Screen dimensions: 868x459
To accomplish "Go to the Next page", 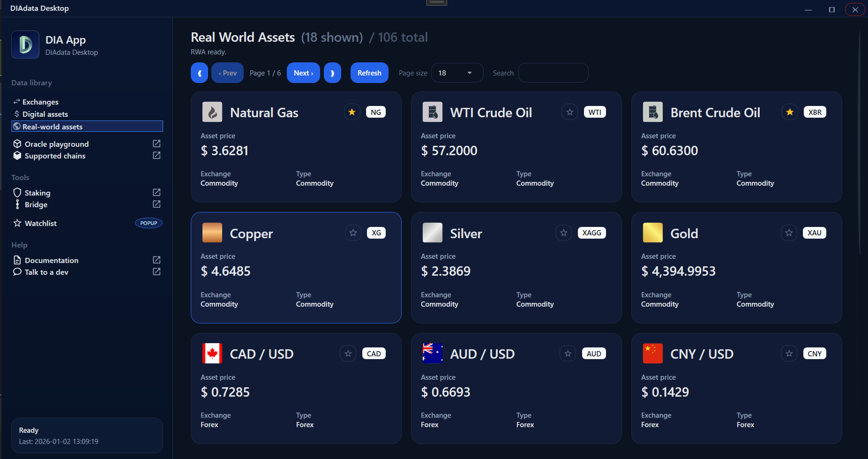I will point(303,73).
